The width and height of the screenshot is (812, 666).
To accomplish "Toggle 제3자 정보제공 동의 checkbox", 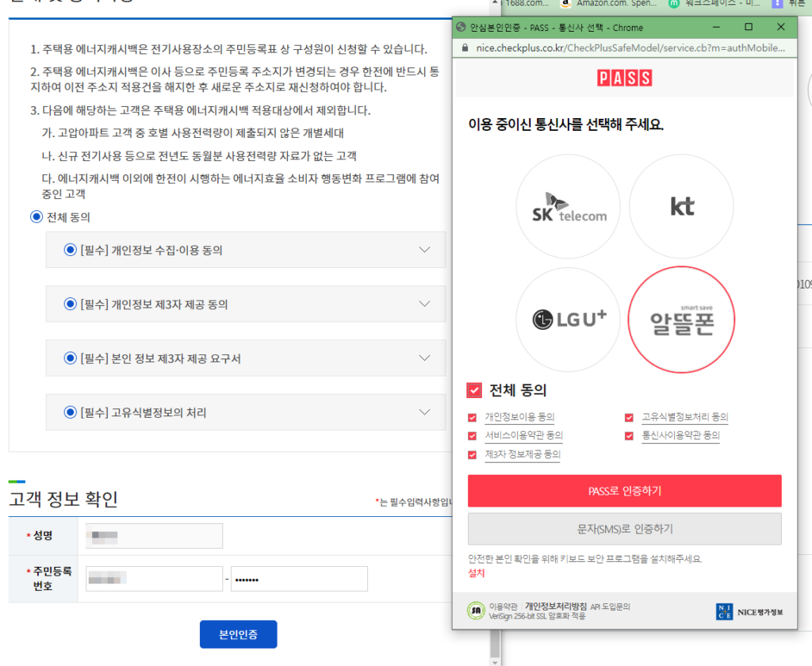I will click(472, 454).
